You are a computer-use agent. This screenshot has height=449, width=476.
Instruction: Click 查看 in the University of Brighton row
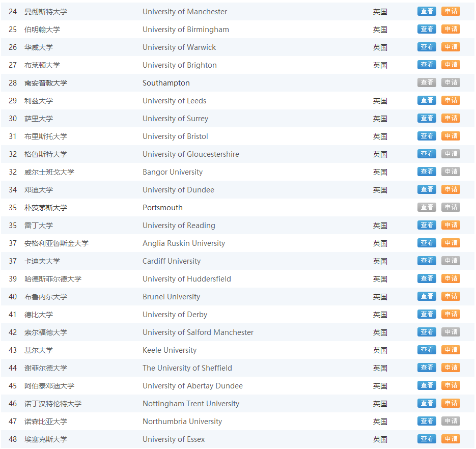[x=427, y=65]
